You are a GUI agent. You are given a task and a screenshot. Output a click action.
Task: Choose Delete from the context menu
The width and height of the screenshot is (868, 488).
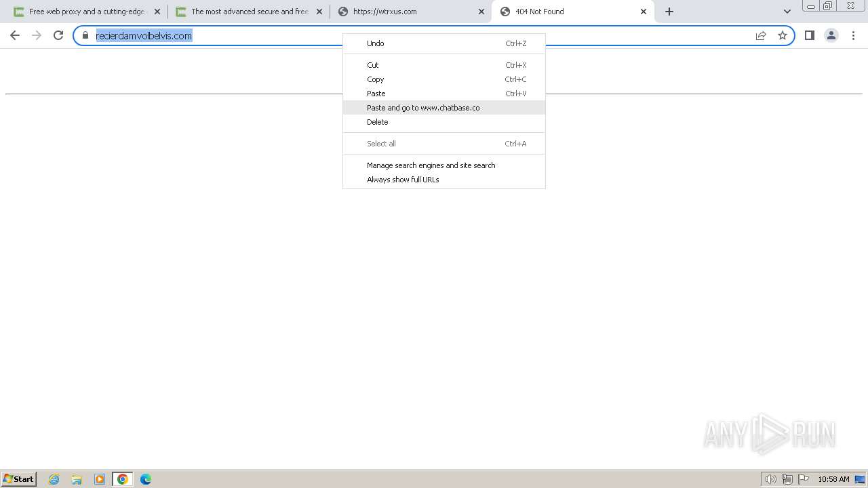click(443, 122)
